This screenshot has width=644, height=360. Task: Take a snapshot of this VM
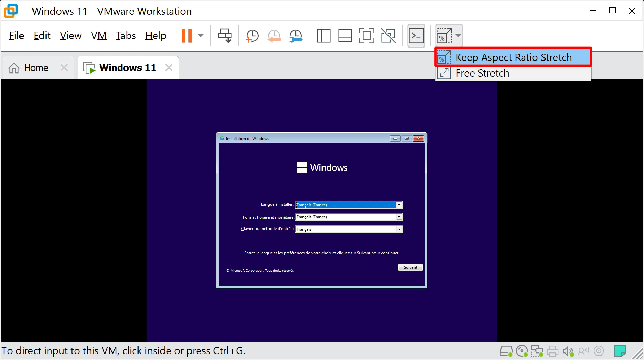(x=252, y=36)
